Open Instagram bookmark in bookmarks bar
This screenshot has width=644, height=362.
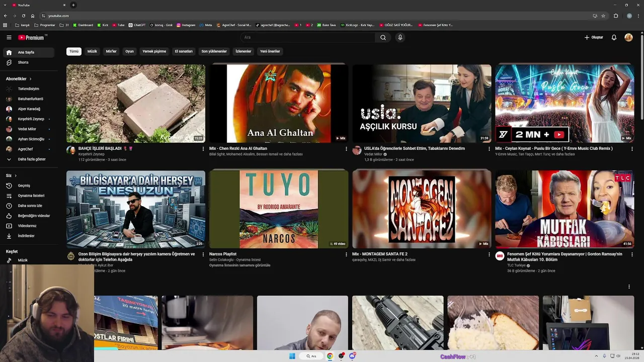[186, 25]
